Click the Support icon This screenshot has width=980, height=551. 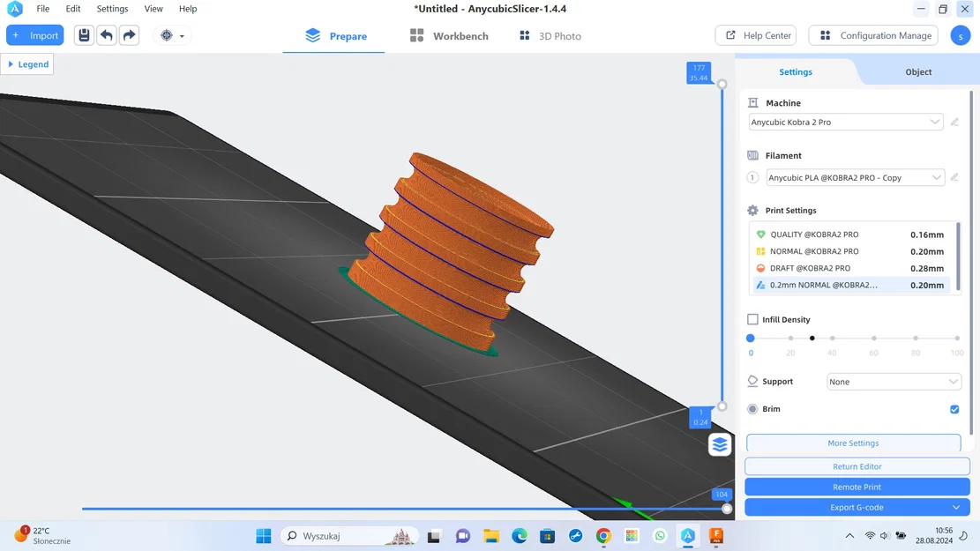[x=752, y=381]
